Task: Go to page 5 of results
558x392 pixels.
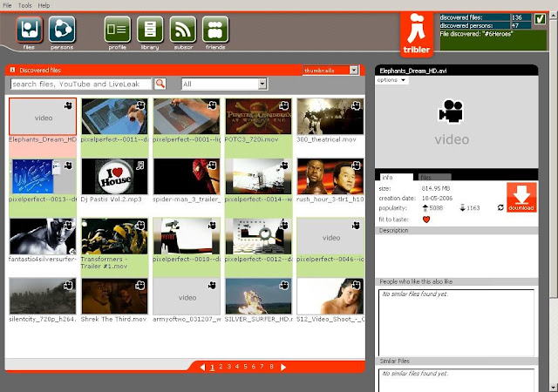Action: (x=245, y=367)
